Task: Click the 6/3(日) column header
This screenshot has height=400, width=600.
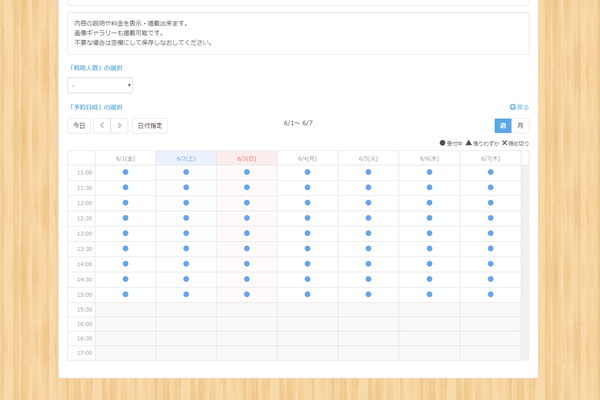Action: click(x=247, y=158)
